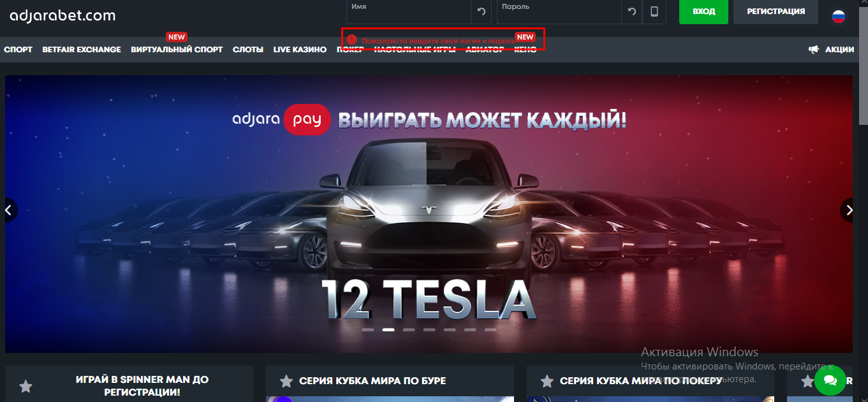Focus the Имя username input
This screenshot has height=402, width=868.
(x=409, y=11)
